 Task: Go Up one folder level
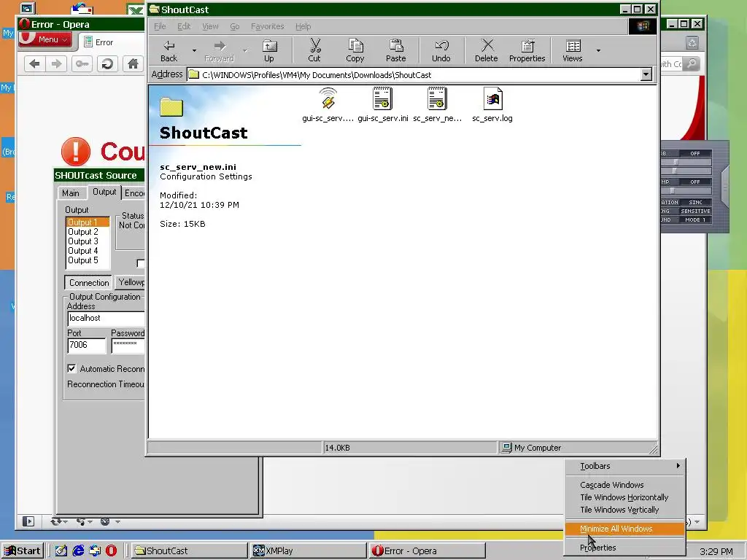coord(269,51)
